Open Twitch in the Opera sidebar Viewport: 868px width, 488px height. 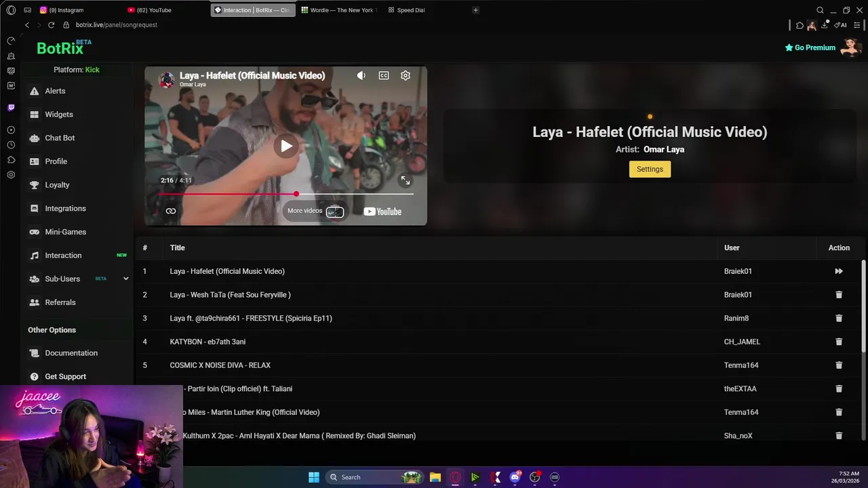tap(11, 108)
